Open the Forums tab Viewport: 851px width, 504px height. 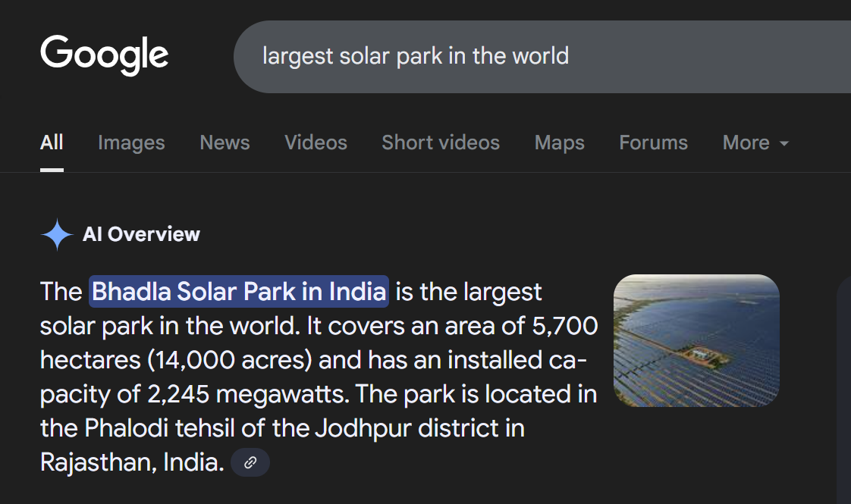[x=654, y=142]
